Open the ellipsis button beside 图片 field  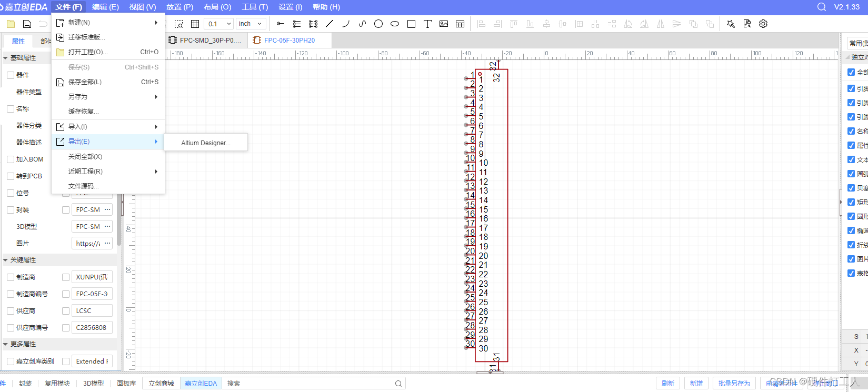click(107, 243)
